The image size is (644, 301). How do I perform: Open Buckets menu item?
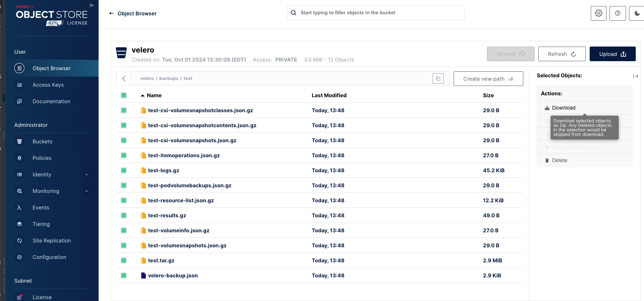52,141
